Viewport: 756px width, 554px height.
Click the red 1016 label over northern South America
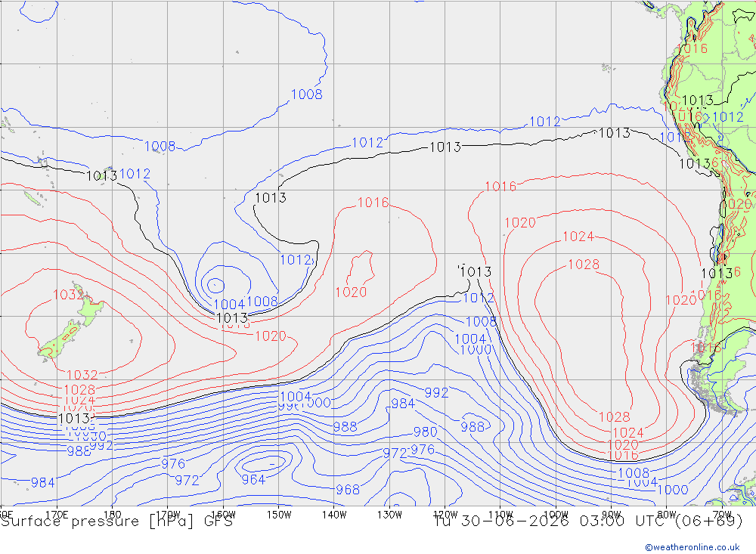pyautogui.click(x=692, y=48)
